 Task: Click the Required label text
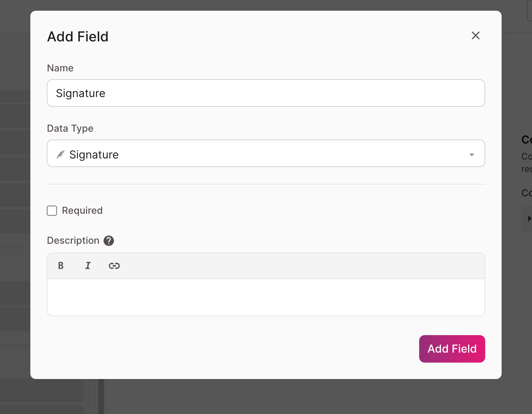(x=82, y=211)
